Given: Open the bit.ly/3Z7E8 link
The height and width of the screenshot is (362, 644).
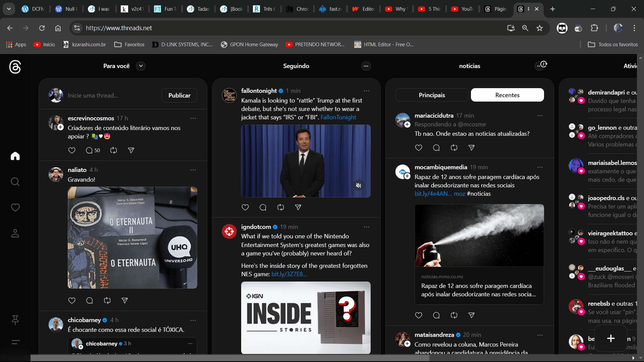Looking at the screenshot, I should [x=289, y=274].
